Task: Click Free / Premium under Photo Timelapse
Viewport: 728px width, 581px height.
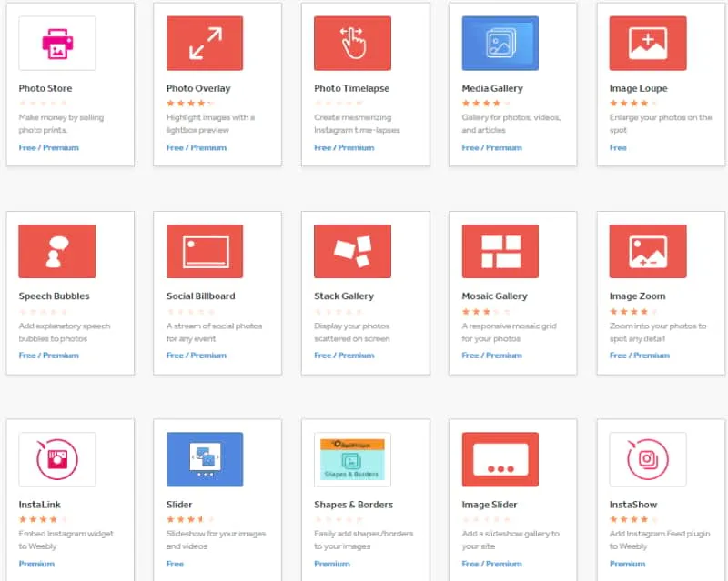Action: pos(344,147)
